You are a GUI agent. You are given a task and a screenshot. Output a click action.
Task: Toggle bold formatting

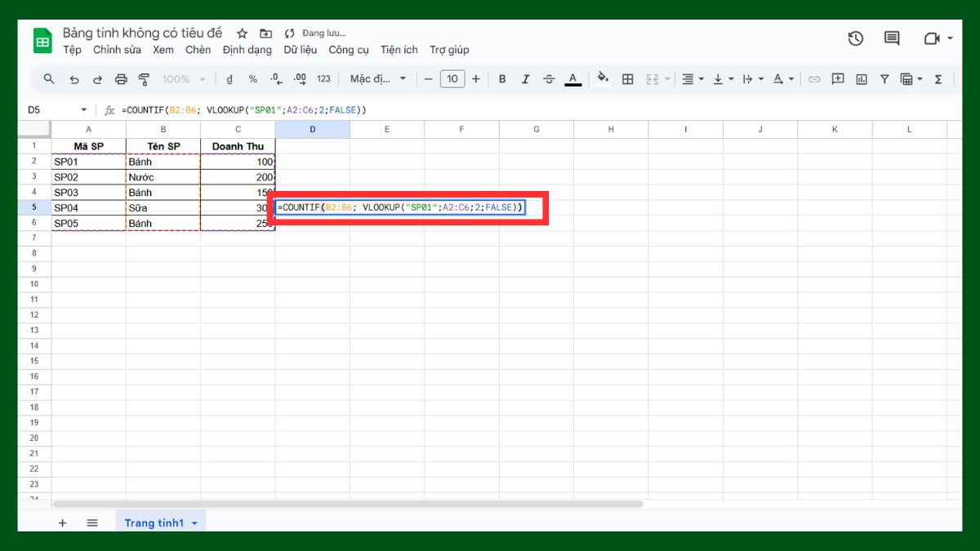[502, 79]
